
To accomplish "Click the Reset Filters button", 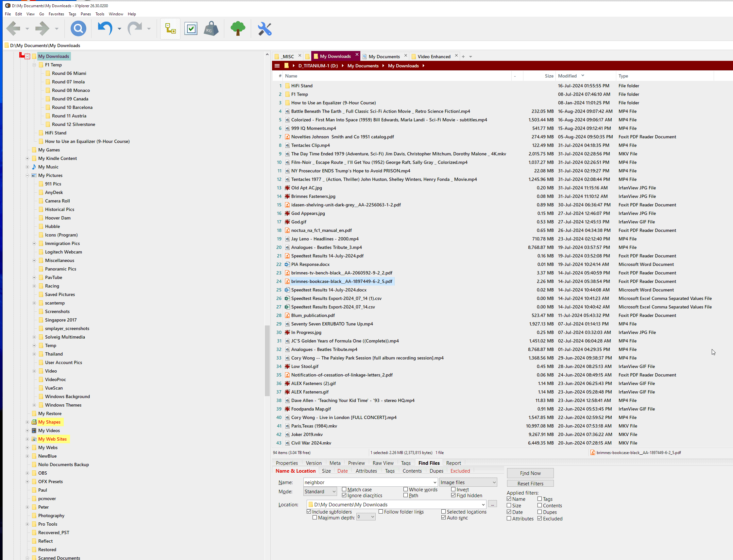I will (530, 483).
